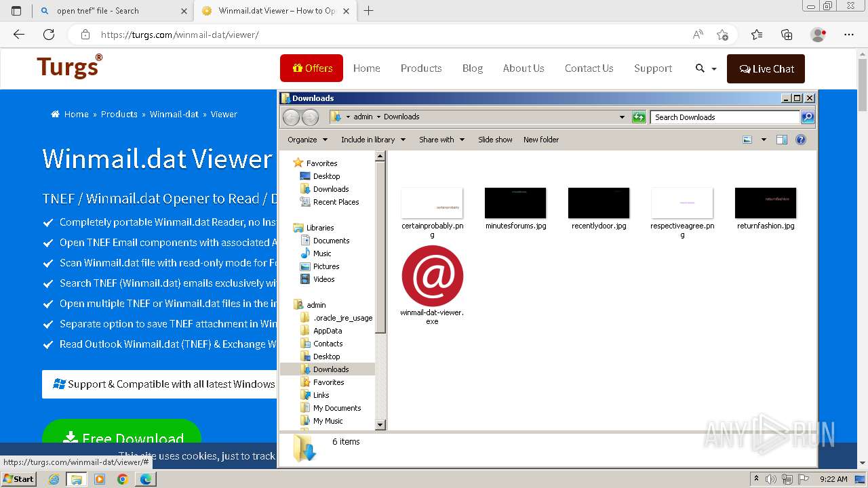Click the Edge taskbar icon
Screen dimensions: 868x488
click(146, 479)
